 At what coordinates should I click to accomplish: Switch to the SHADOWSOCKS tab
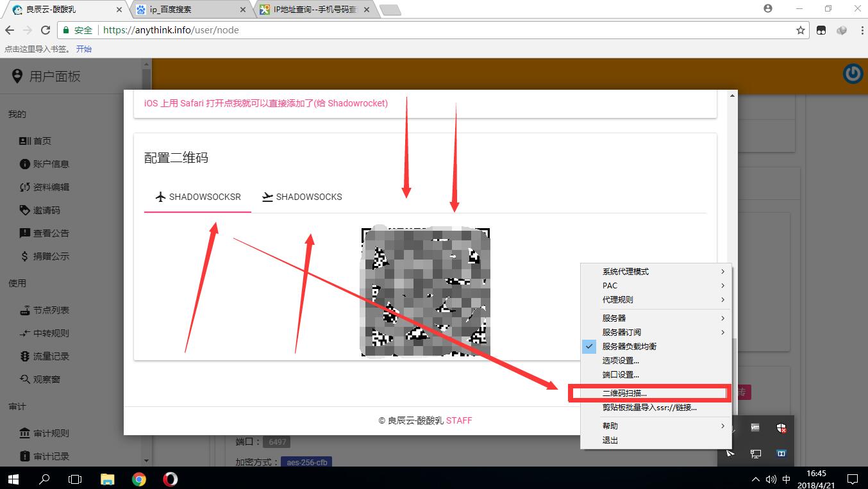coord(302,197)
